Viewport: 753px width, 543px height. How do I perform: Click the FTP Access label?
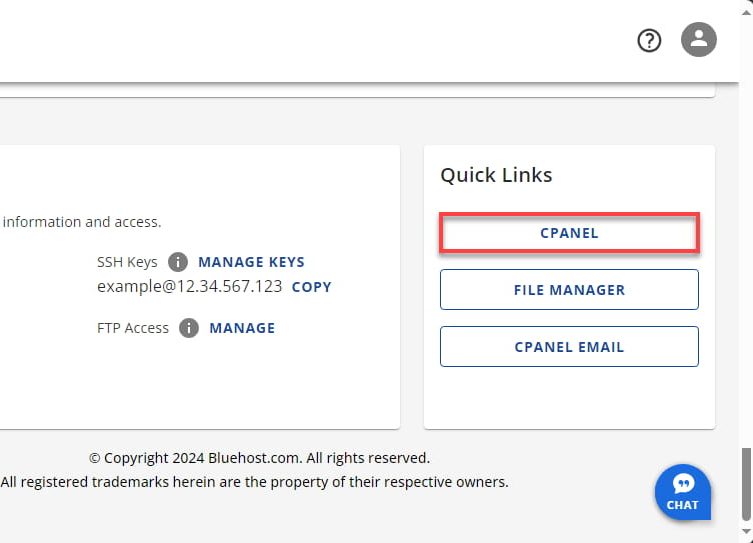[x=133, y=328]
